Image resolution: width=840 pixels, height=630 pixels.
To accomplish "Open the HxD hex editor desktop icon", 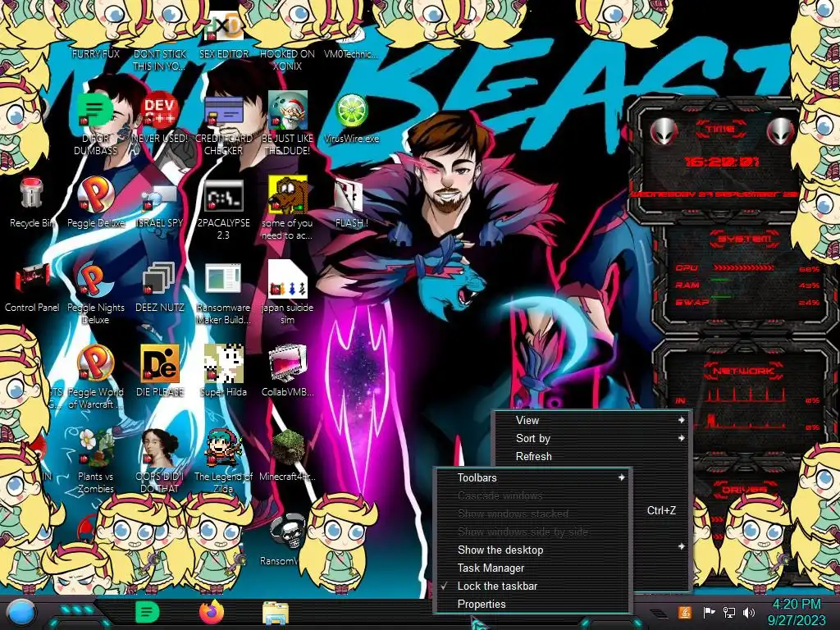I will click(224, 27).
